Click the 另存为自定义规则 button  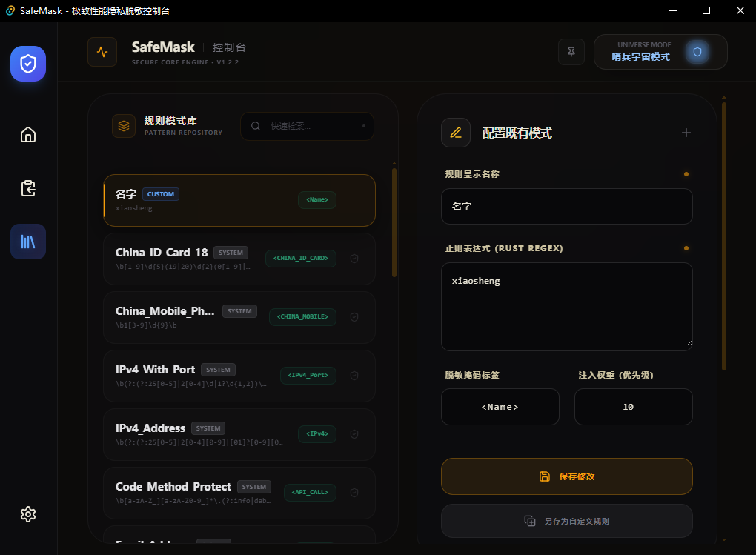(566, 521)
